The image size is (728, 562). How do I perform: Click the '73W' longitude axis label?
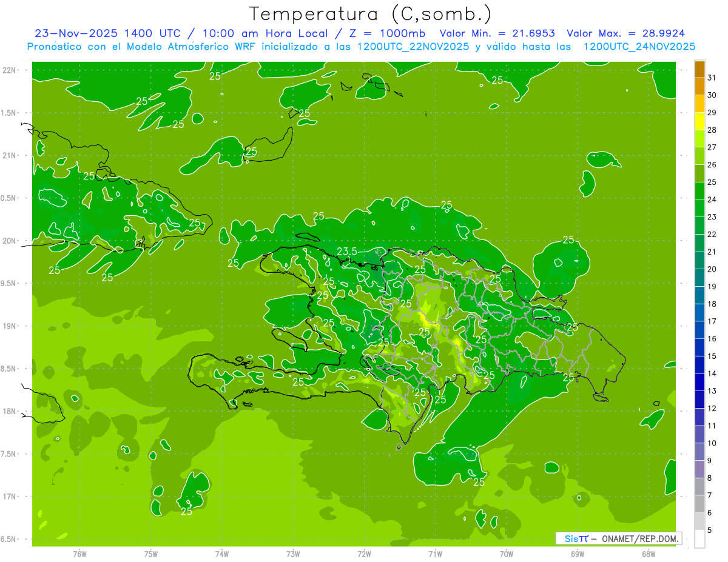coord(293,554)
